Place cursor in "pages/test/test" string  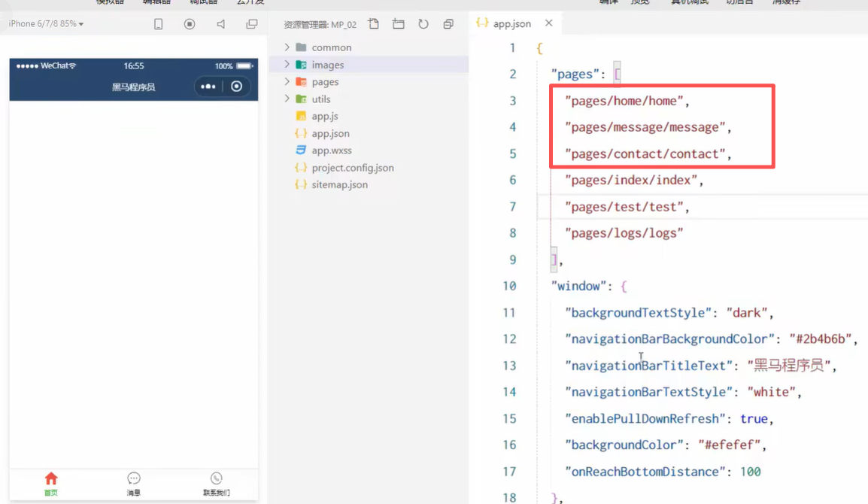click(x=624, y=207)
